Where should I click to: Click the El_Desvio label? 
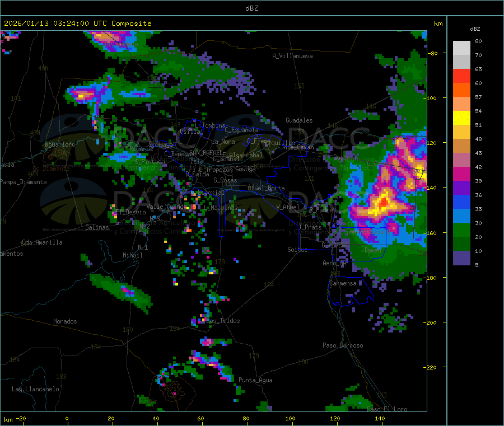coord(131,212)
